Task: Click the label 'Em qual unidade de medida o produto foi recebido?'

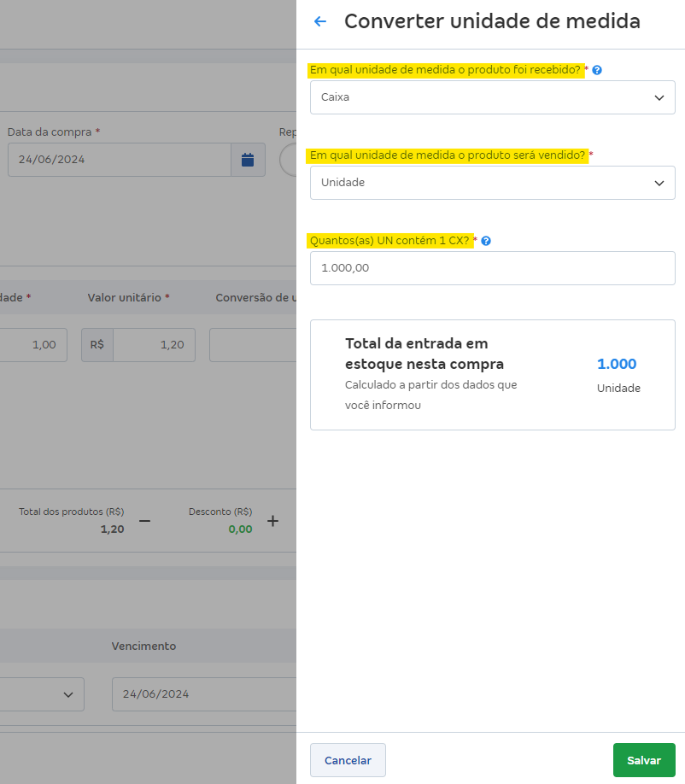Action: [445, 70]
